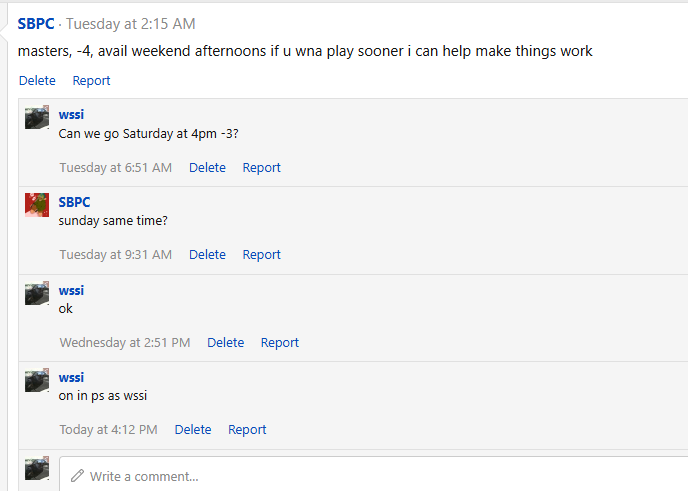688x491 pixels.
Task: Click wssi's avatar on 'on in ps' comment
Action: [x=37, y=379]
